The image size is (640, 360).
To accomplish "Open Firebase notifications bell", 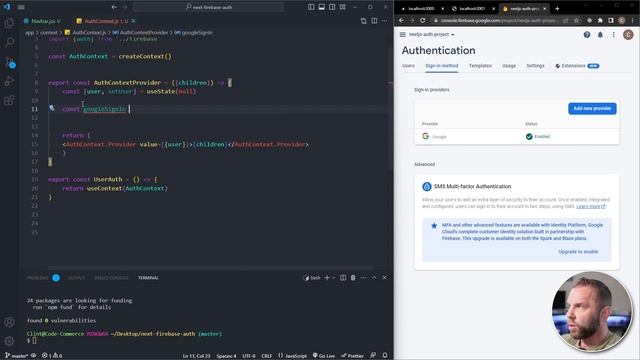I will tap(600, 35).
